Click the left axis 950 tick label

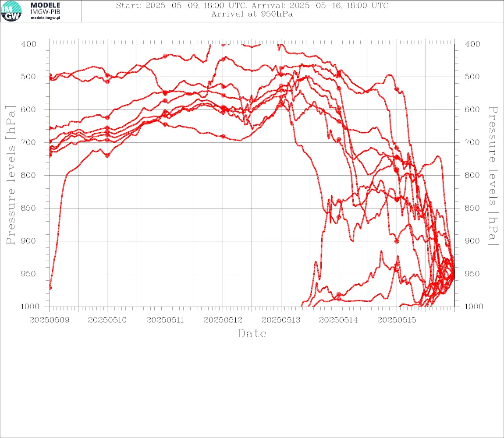(x=28, y=274)
